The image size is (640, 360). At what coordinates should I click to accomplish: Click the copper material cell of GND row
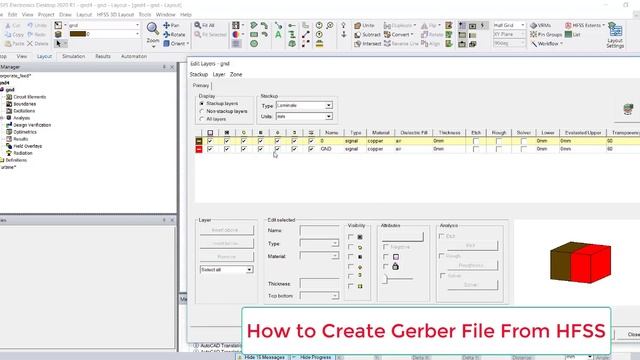(x=380, y=149)
